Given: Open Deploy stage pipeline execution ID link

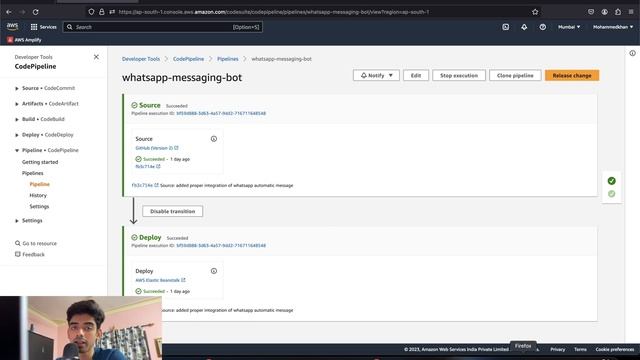Looking at the screenshot, I should click(221, 245).
